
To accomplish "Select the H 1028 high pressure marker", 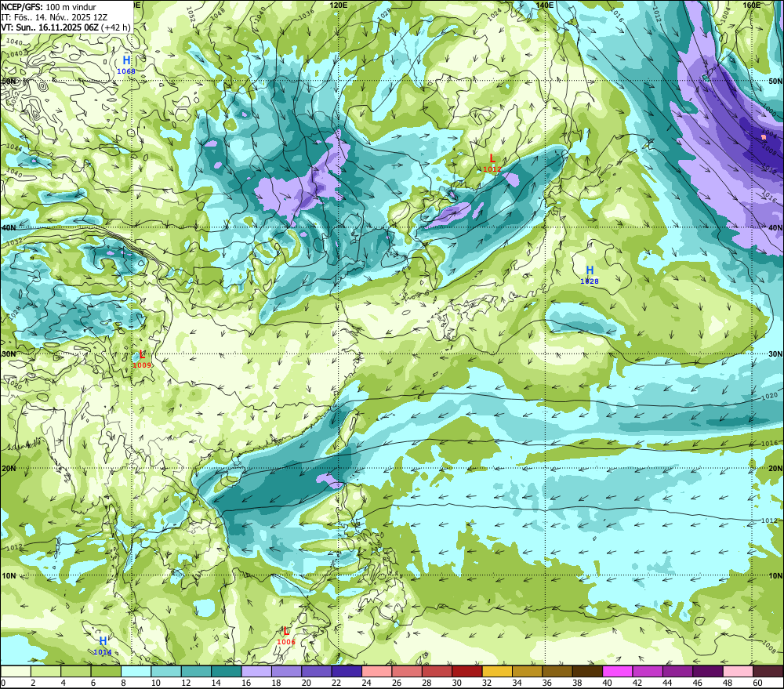I will [590, 275].
